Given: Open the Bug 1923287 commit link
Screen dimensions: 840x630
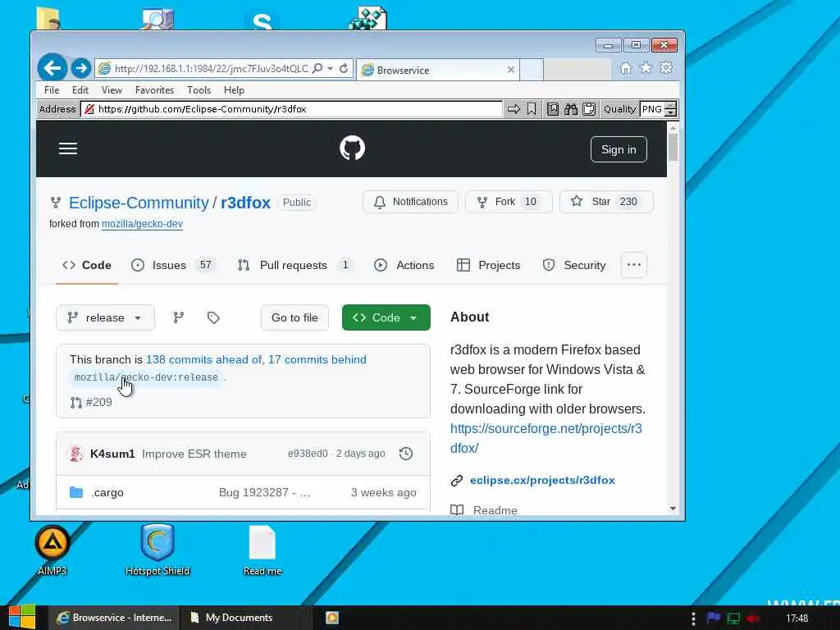Looking at the screenshot, I should tap(264, 493).
